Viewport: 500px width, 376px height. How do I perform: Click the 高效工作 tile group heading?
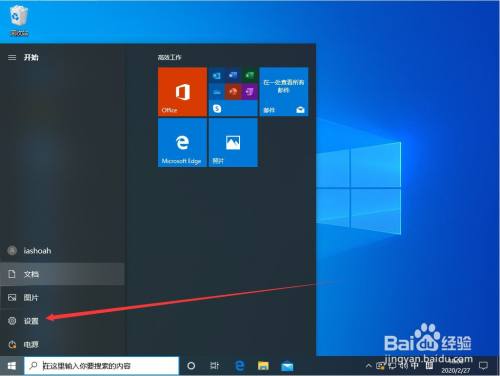(170, 57)
